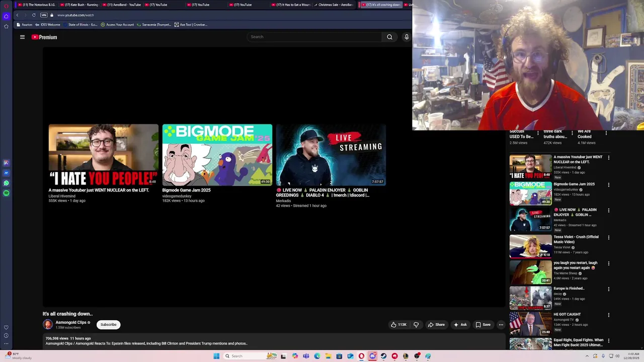Open Windows Start menu
This screenshot has width=644, height=362.
click(216, 356)
